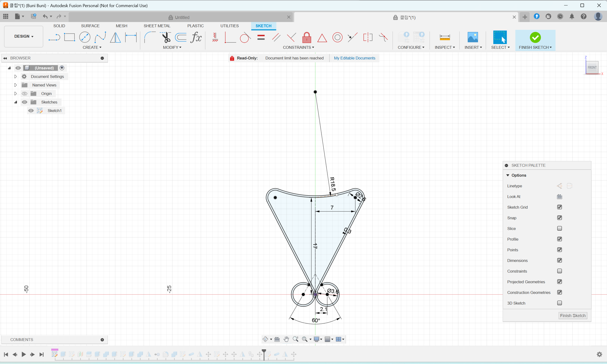Select the Center Diameter Circle tool
607x364 pixels.
[85, 37]
